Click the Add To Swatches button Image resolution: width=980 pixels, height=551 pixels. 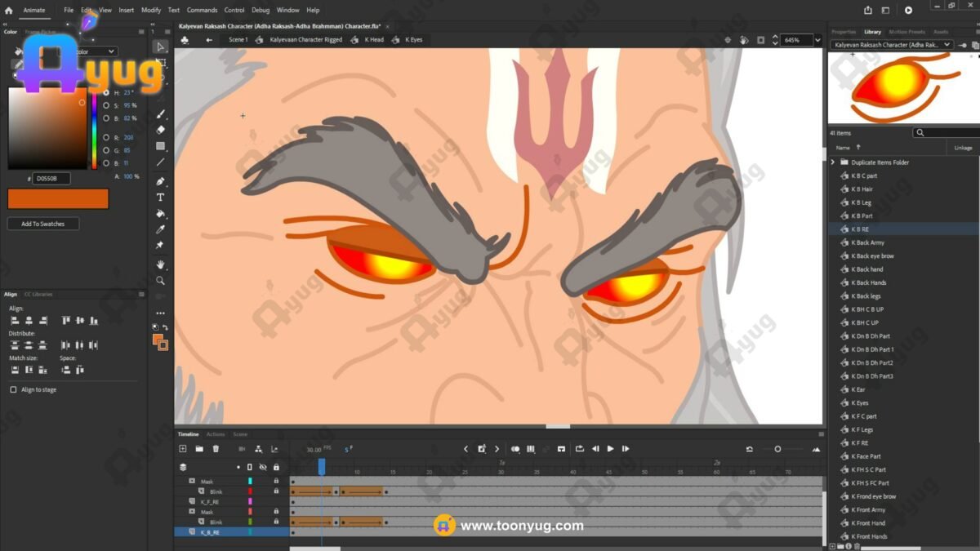pyautogui.click(x=42, y=224)
